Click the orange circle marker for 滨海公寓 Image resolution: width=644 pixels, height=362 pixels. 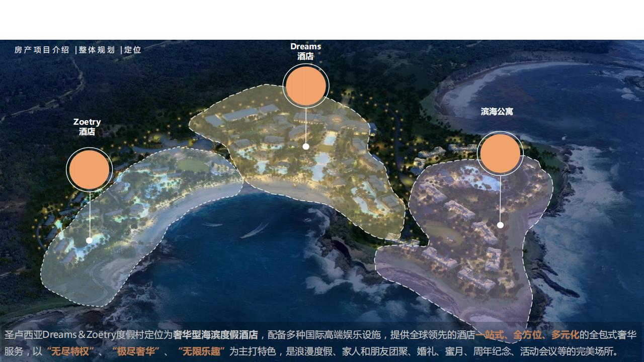pos(500,153)
